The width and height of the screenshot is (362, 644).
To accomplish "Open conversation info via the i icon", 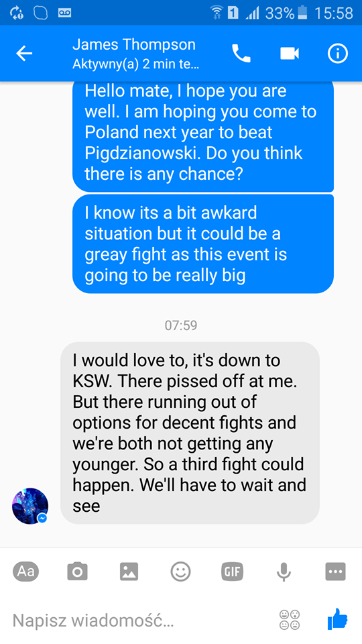I will (338, 54).
